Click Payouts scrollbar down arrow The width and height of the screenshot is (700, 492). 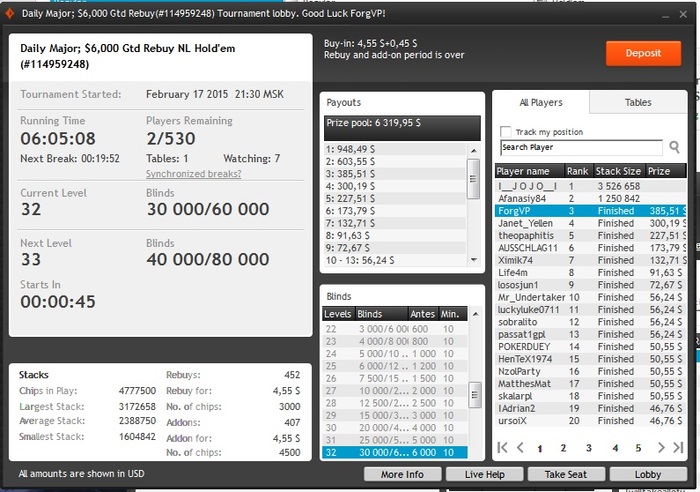pyautogui.click(x=474, y=260)
